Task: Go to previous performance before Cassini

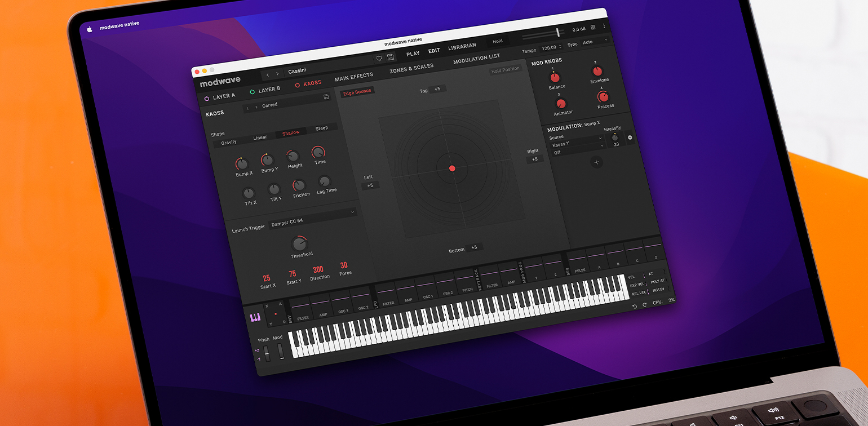Action: (268, 74)
